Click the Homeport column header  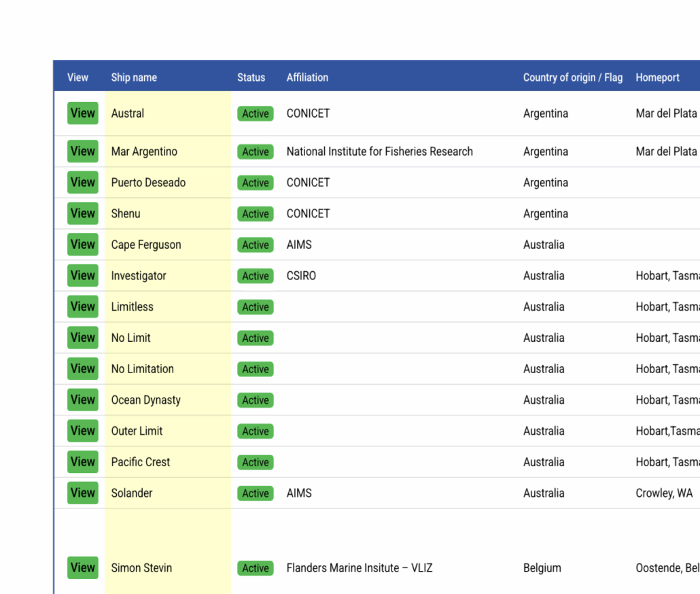[658, 77]
